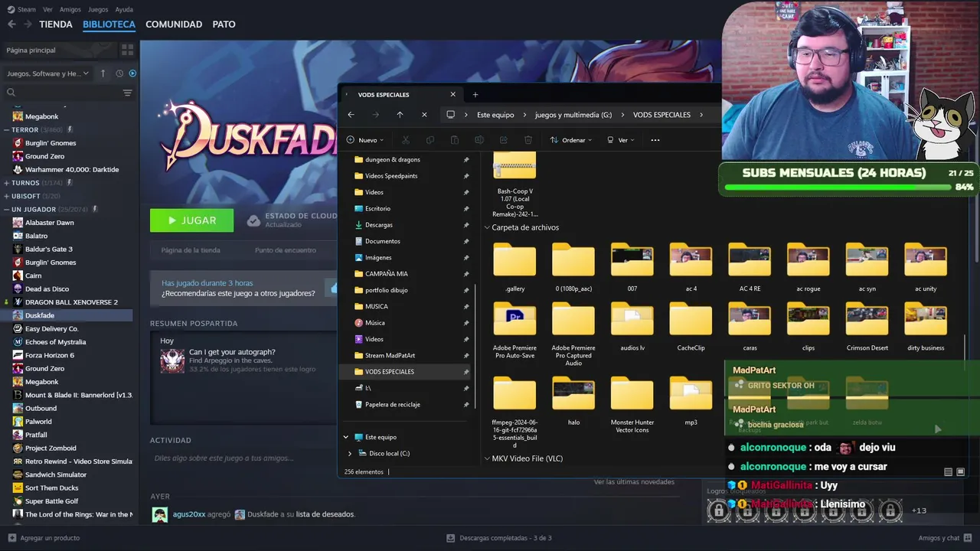Click the Rename icon in Explorer toolbar
Screen dimensions: 980x551
click(x=479, y=140)
